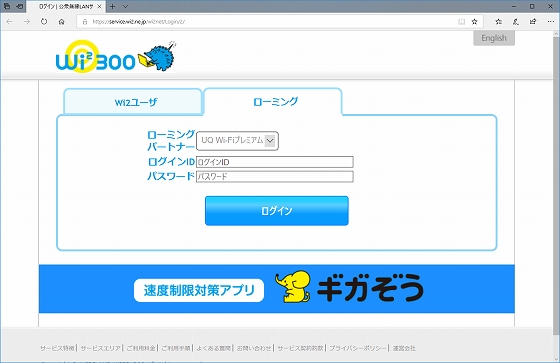Screen dimensions: 560x363
Task: Click the Wi2 300 logo
Action: tap(116, 56)
